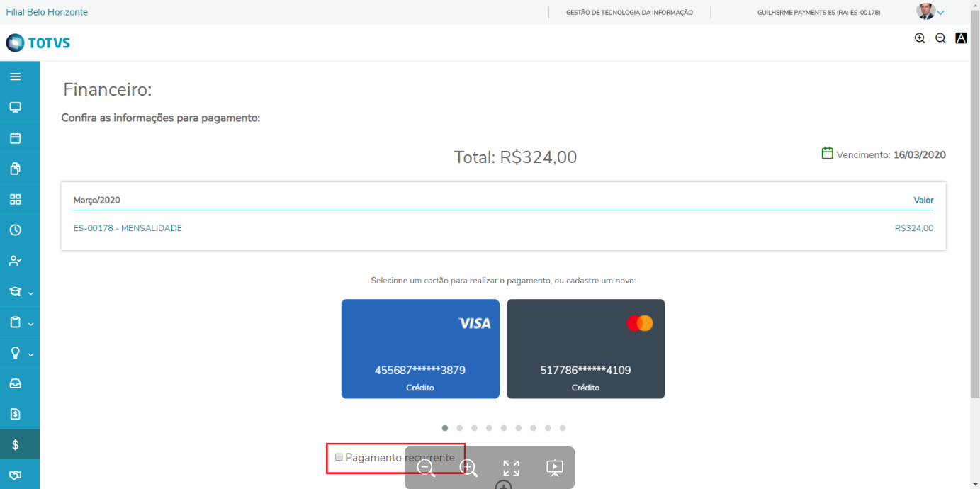
Task: Open the handshake icon in sidebar
Action: pos(15,475)
